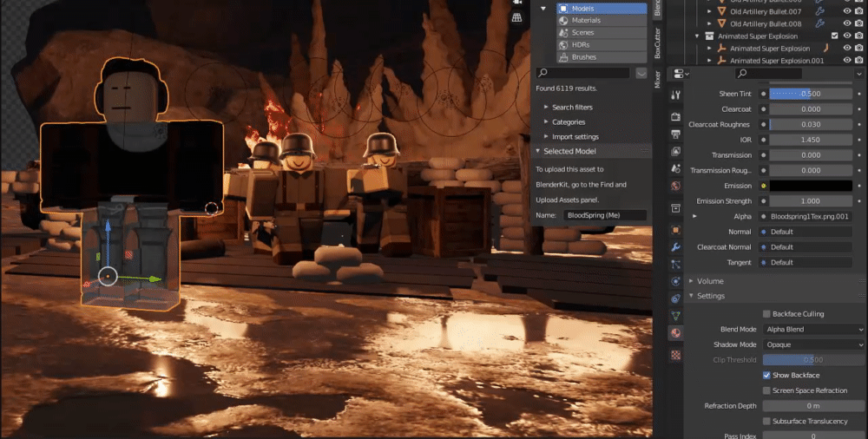Viewport: 868px width, 439px height.
Task: Open the Collection properties tab
Action: [x=675, y=208]
